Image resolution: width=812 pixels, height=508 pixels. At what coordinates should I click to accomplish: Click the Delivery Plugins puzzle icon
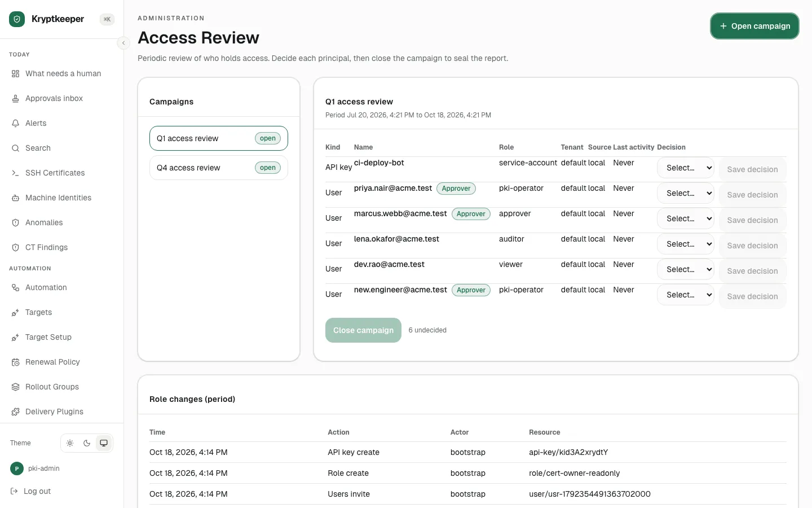click(15, 411)
